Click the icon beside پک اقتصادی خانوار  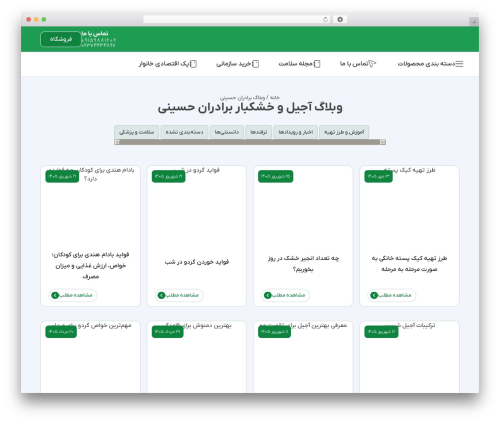[193, 64]
